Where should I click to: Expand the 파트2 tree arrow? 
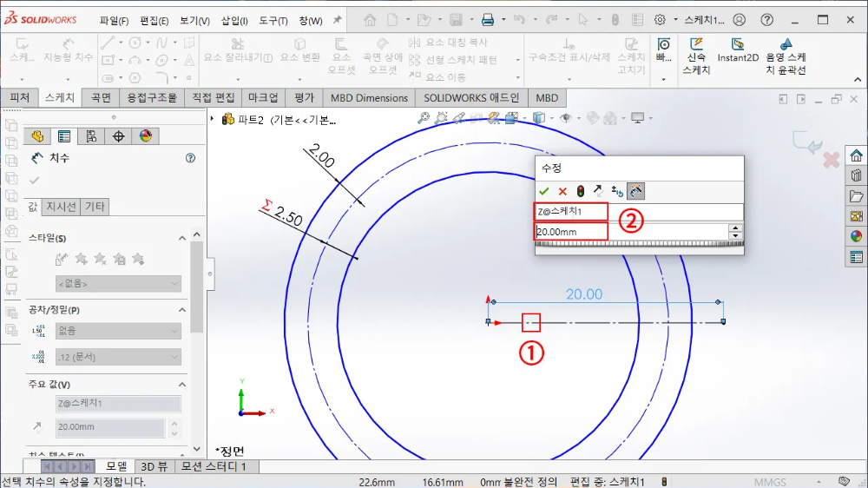pos(212,119)
